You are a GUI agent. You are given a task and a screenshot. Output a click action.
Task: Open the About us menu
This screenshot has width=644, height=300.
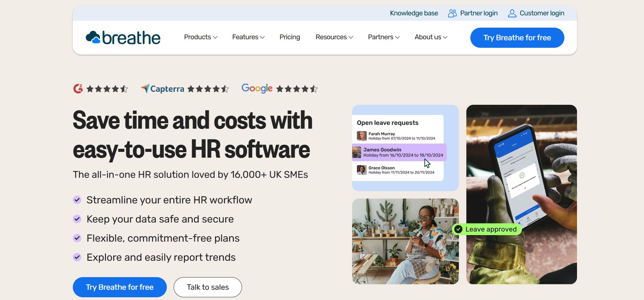coord(431,37)
